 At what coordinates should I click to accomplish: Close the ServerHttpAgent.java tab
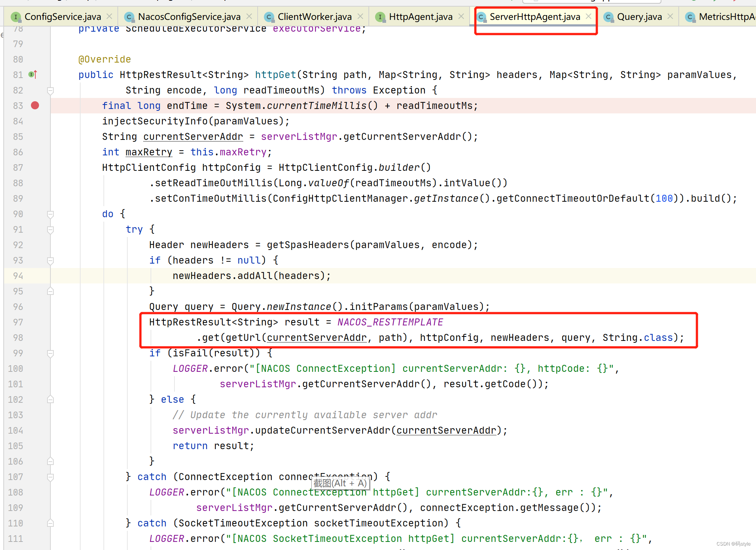click(x=589, y=17)
